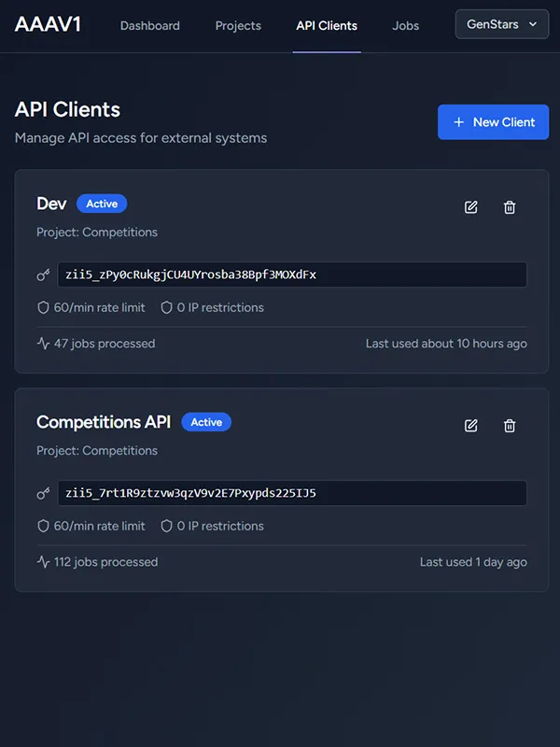Switch to the Projects tab
Screen dimensions: 560x747
pos(238,25)
